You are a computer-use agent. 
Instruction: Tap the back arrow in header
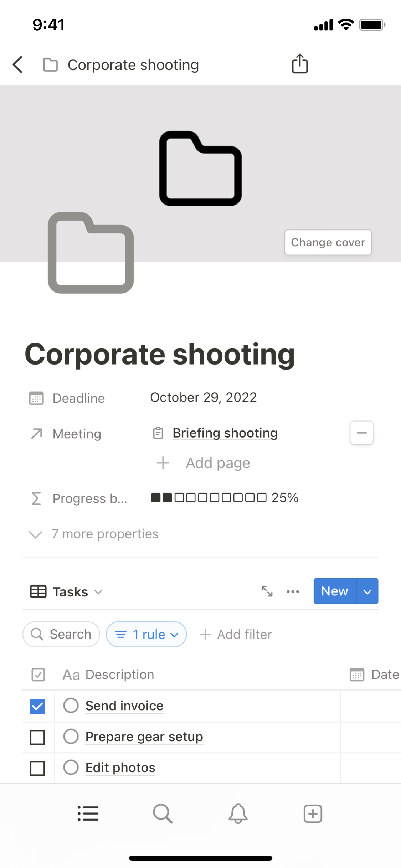[x=18, y=65]
